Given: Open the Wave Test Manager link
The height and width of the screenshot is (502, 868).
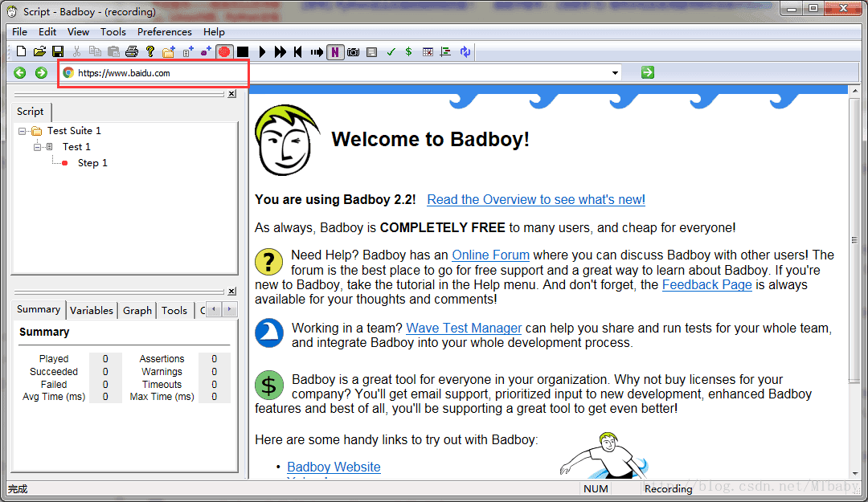Looking at the screenshot, I should [x=464, y=329].
